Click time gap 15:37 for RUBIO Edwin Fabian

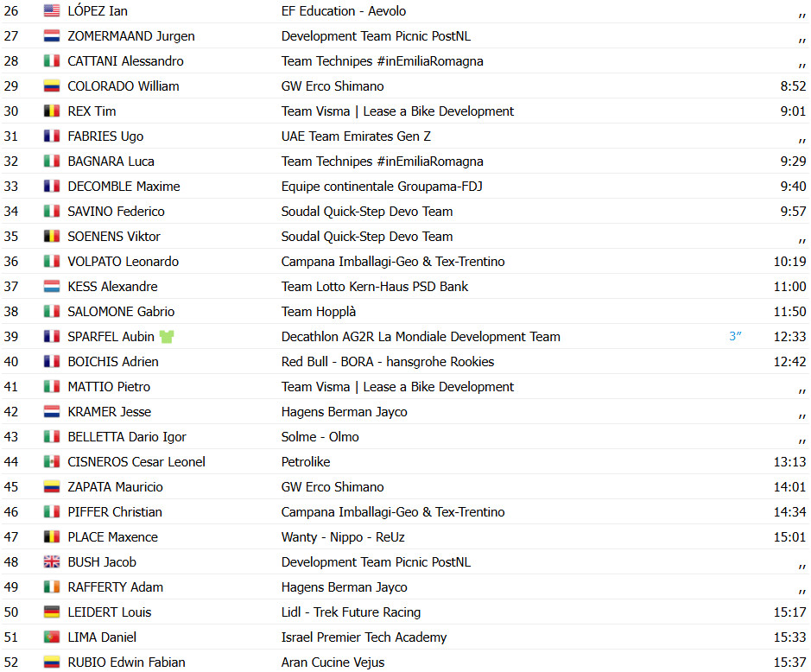[789, 662]
